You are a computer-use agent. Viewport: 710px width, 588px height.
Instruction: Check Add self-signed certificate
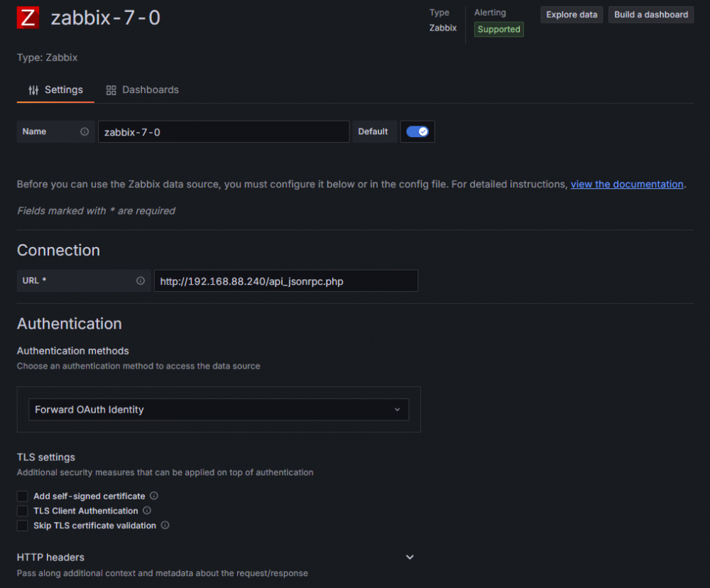[22, 496]
